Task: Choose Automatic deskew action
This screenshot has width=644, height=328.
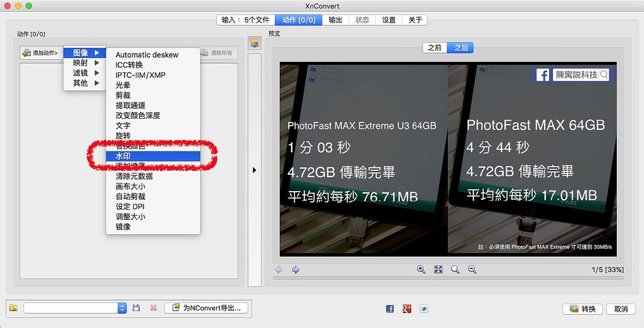Action: pyautogui.click(x=153, y=55)
